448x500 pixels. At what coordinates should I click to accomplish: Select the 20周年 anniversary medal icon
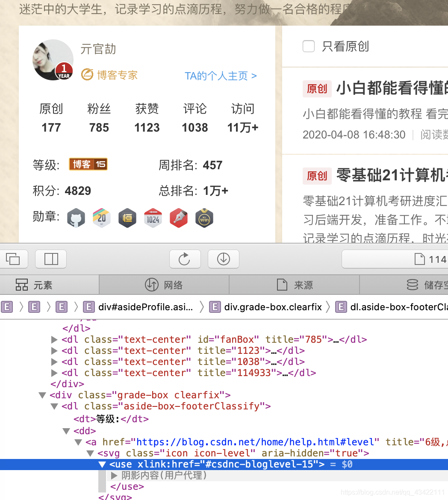(102, 218)
